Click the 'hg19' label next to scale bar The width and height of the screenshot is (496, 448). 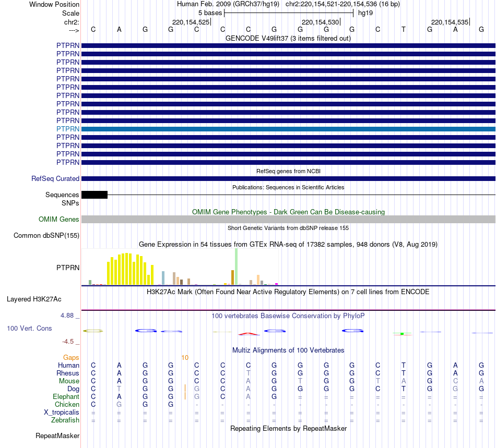coord(365,13)
